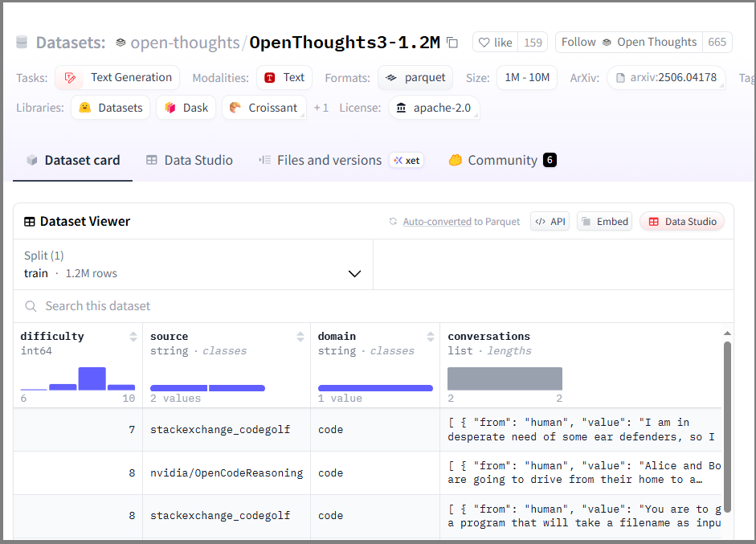Select the apache-2.0 license tag
The image size is (756, 544).
[434, 108]
